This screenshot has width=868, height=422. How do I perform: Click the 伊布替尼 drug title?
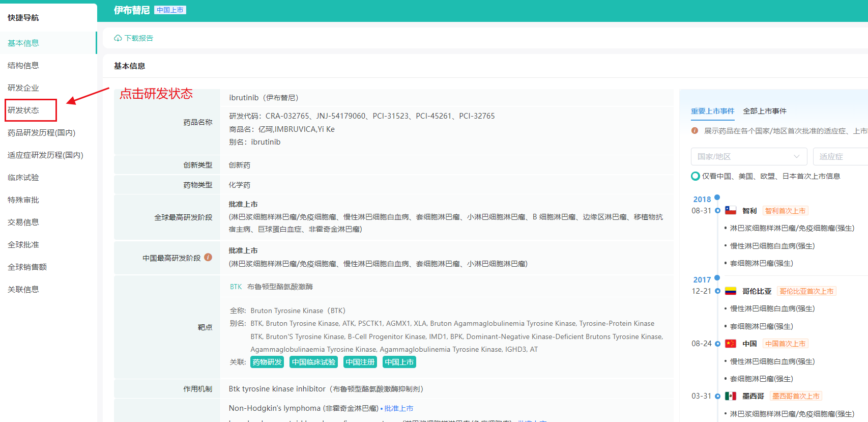[132, 10]
